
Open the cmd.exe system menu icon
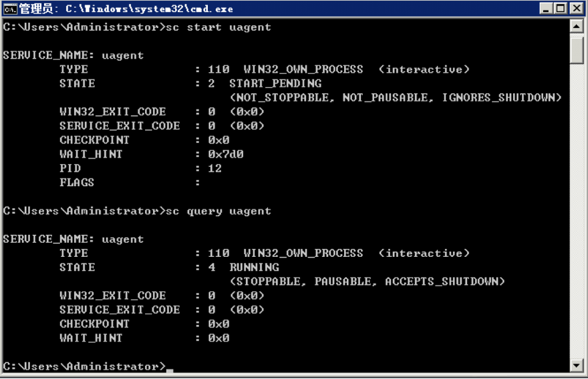[x=10, y=9]
